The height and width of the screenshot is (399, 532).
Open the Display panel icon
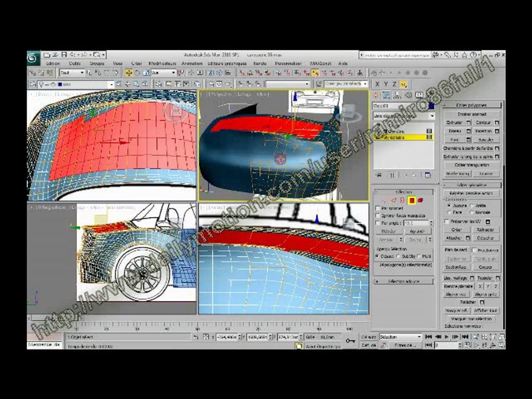(420, 95)
